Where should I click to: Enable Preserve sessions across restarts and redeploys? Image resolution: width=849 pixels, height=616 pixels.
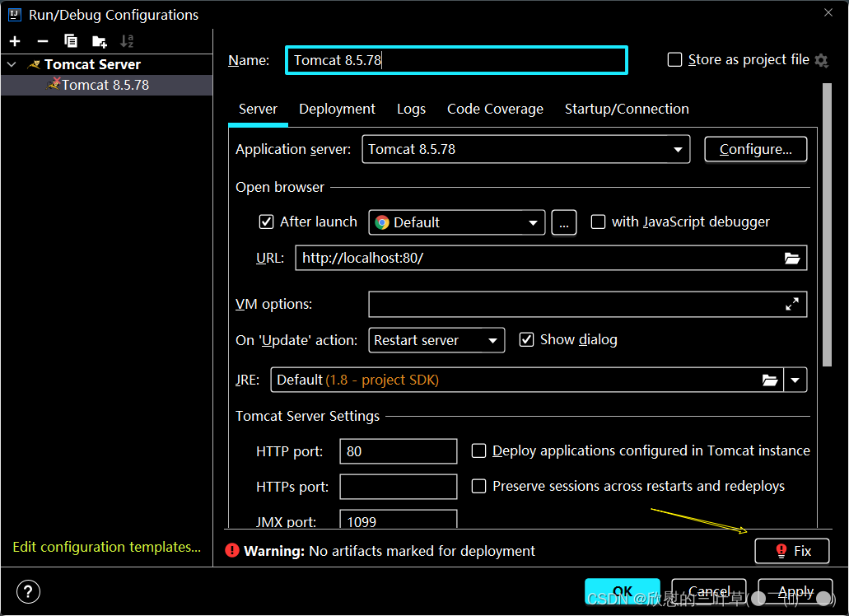(478, 486)
